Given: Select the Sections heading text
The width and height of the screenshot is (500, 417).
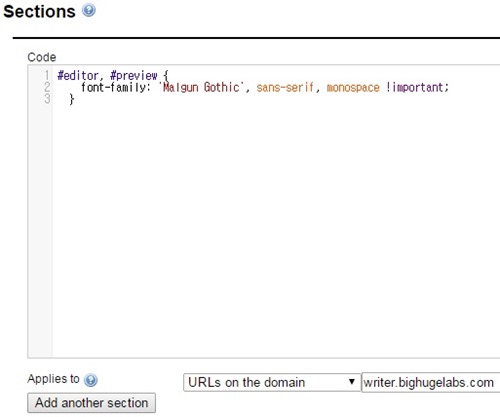Looking at the screenshot, I should 39,11.
